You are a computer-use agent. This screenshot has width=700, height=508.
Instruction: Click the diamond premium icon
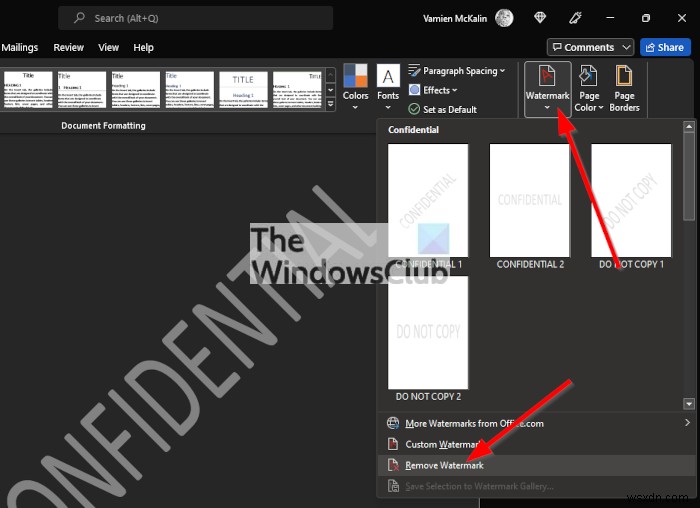(x=540, y=18)
